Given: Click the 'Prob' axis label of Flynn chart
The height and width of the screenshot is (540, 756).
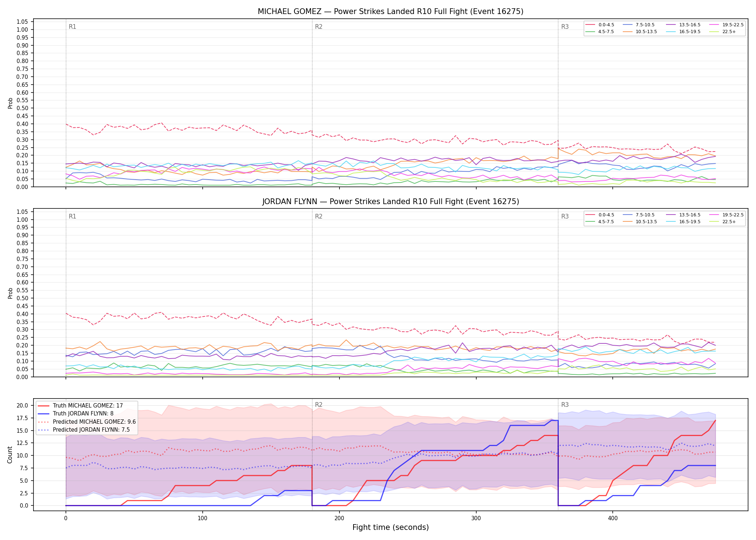Looking at the screenshot, I should [x=10, y=293].
